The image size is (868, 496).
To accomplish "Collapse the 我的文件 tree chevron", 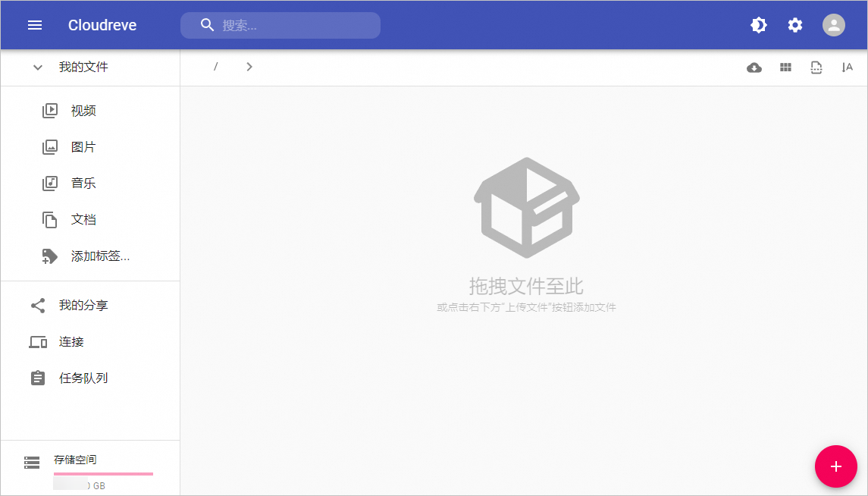I will (x=38, y=67).
